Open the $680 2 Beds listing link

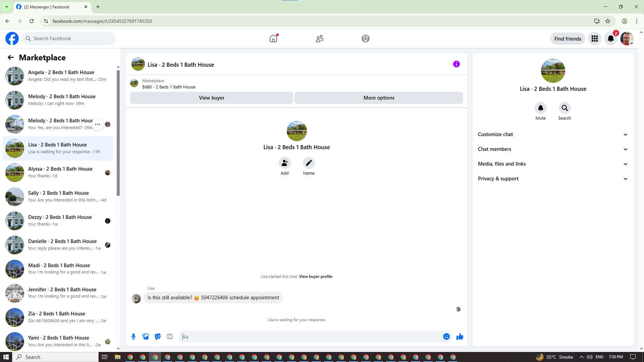pyautogui.click(x=169, y=87)
